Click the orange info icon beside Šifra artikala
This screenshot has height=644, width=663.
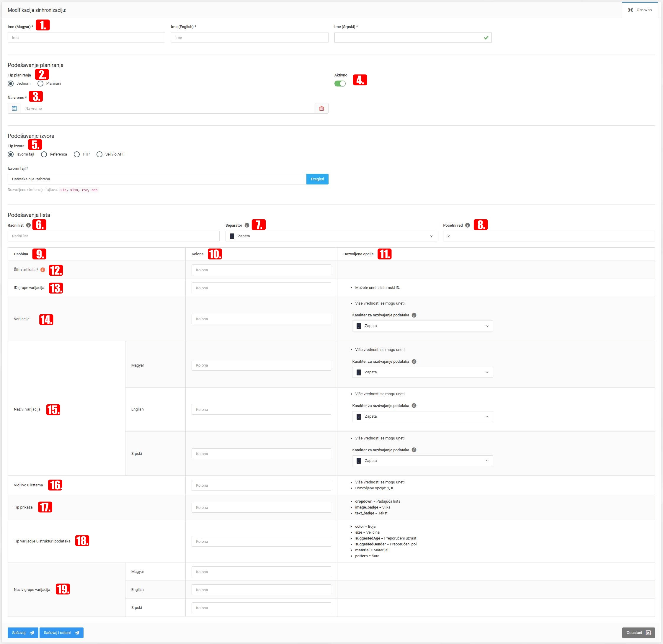(43, 269)
